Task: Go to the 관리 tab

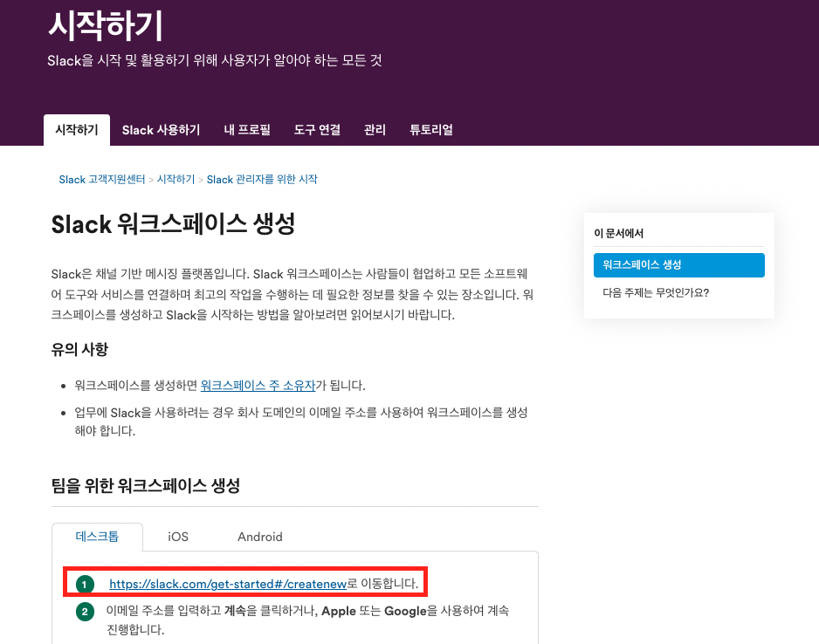Action: click(x=375, y=130)
